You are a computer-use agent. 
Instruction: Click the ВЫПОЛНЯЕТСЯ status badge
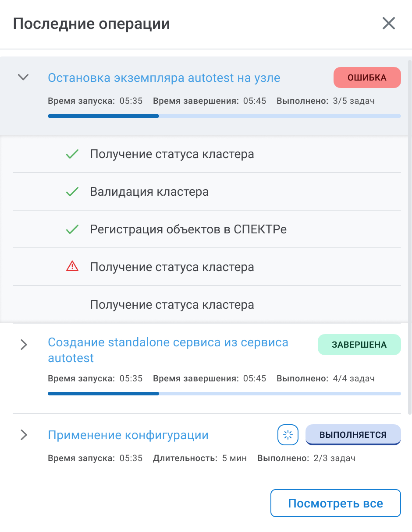(x=353, y=435)
